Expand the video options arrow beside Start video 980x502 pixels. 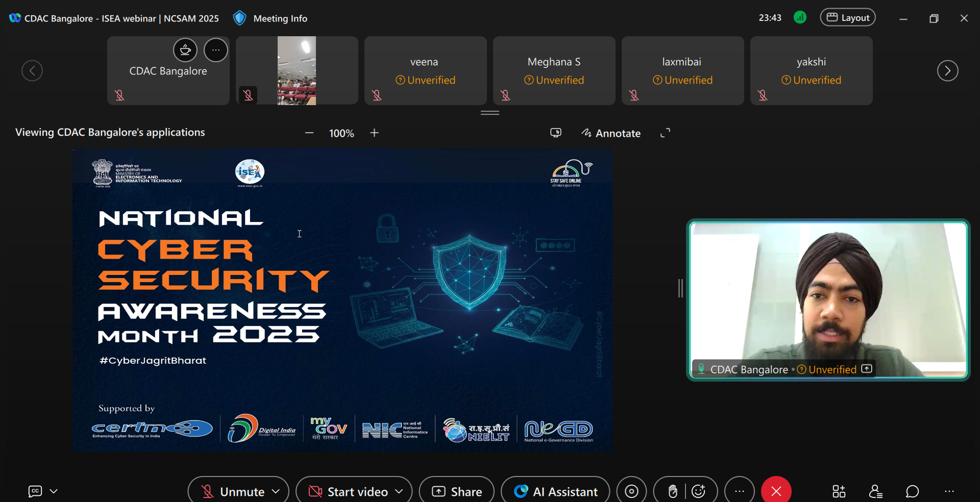400,491
